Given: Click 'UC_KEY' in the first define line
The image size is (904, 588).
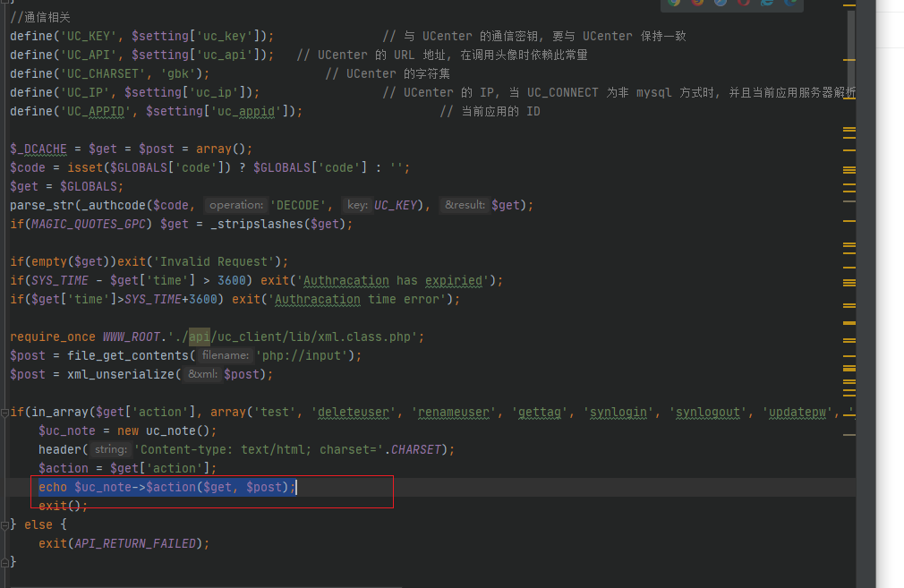Looking at the screenshot, I should [x=89, y=37].
